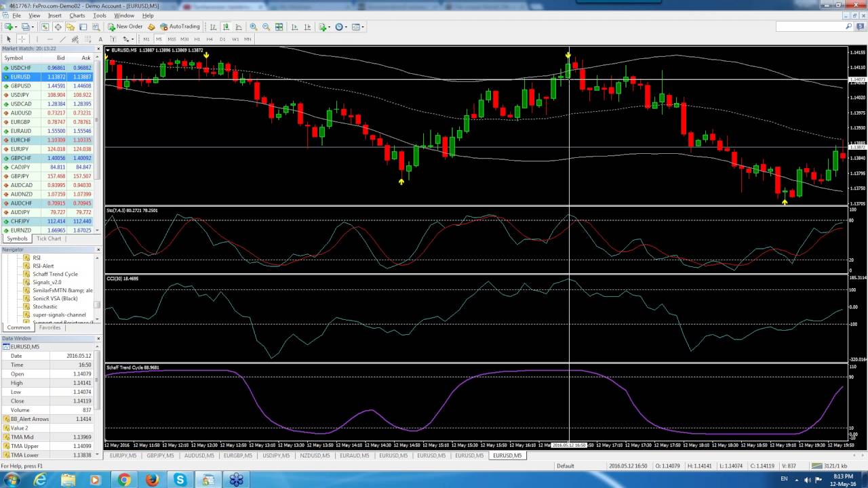This screenshot has width=868, height=488.
Task: Switch timeframe to M1
Action: point(146,39)
